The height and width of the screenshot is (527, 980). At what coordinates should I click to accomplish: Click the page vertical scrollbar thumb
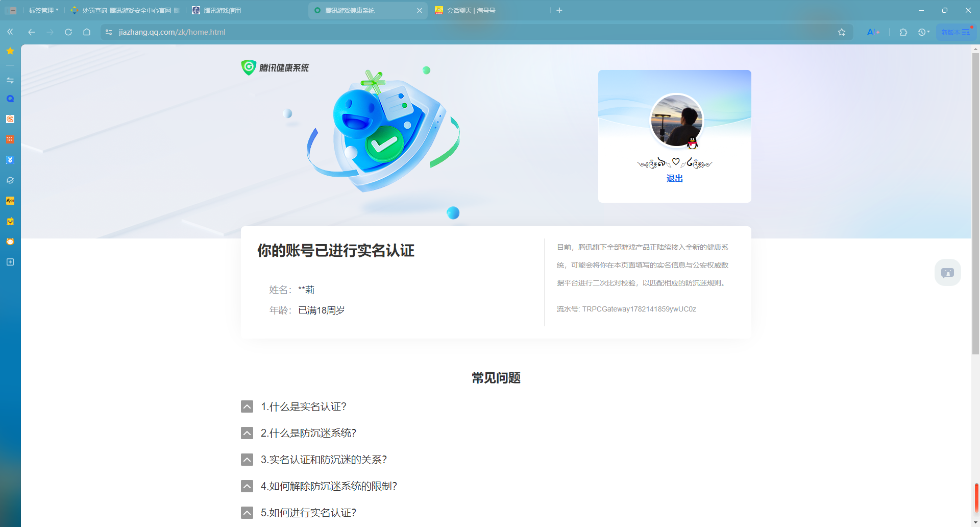coord(975,203)
